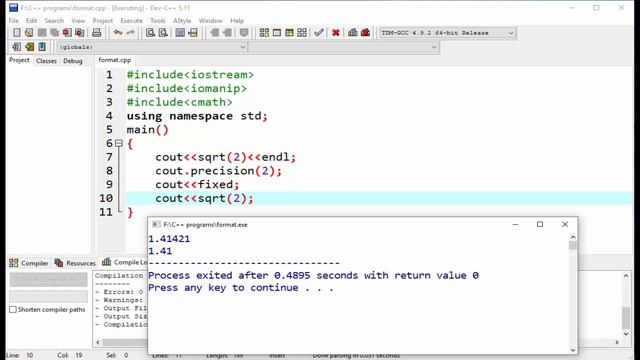This screenshot has height=360, width=640.
Task: Click the Goto line toolbar icon beside Find in files
Action: pyautogui.click(x=193, y=33)
